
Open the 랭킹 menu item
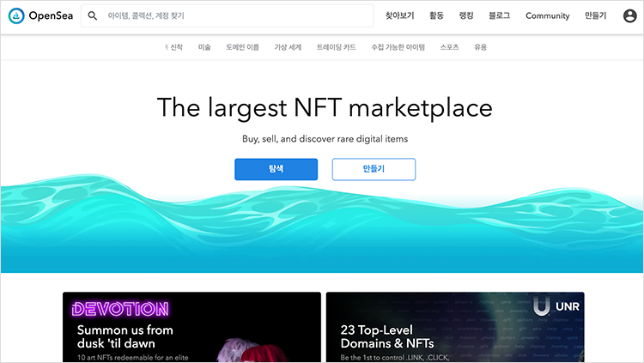coord(466,16)
